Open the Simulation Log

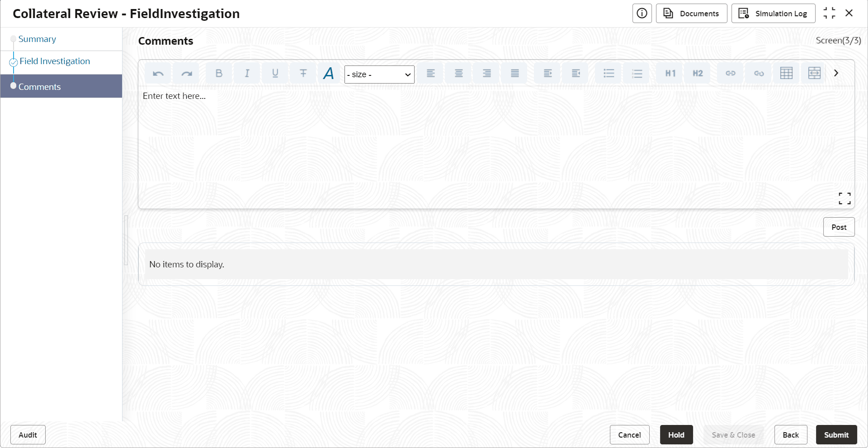click(774, 14)
